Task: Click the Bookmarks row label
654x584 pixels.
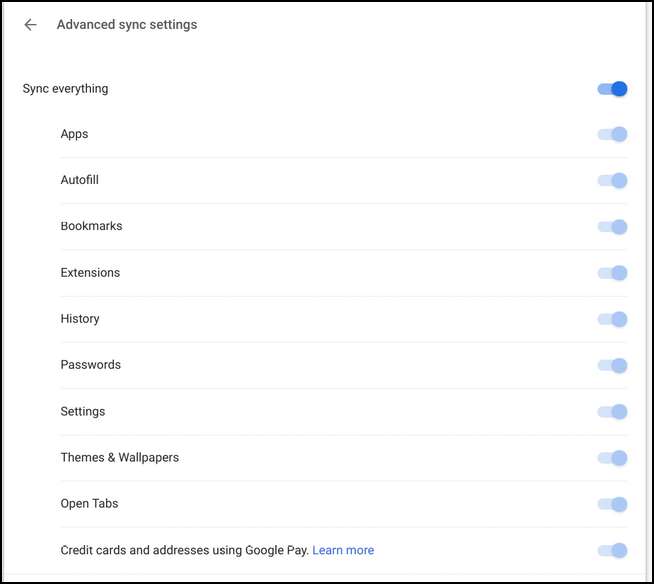Action: 91,226
